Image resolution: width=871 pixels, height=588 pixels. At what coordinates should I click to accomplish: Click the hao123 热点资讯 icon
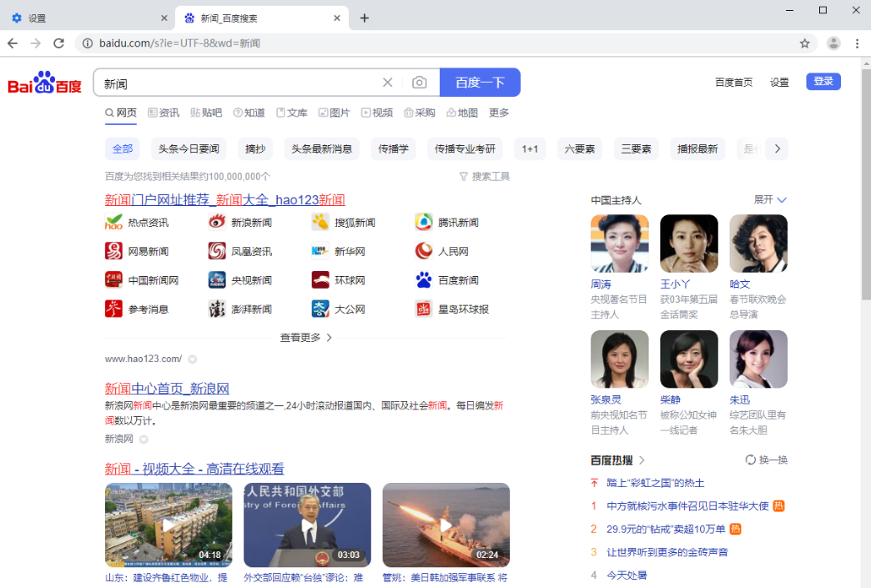[113, 222]
